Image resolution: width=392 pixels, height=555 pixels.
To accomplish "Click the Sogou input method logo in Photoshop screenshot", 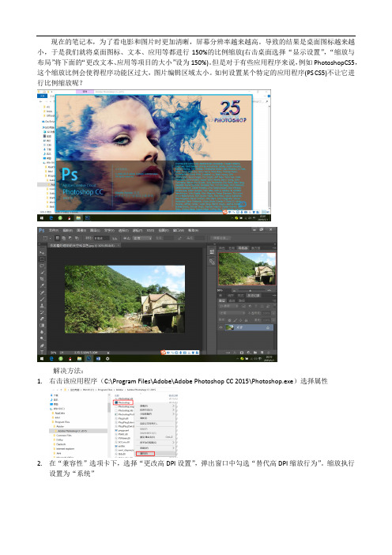I will pyautogui.click(x=163, y=353).
